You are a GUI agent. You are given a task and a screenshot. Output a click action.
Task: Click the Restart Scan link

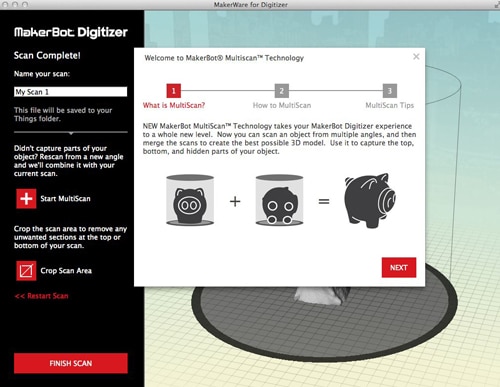[x=42, y=296]
